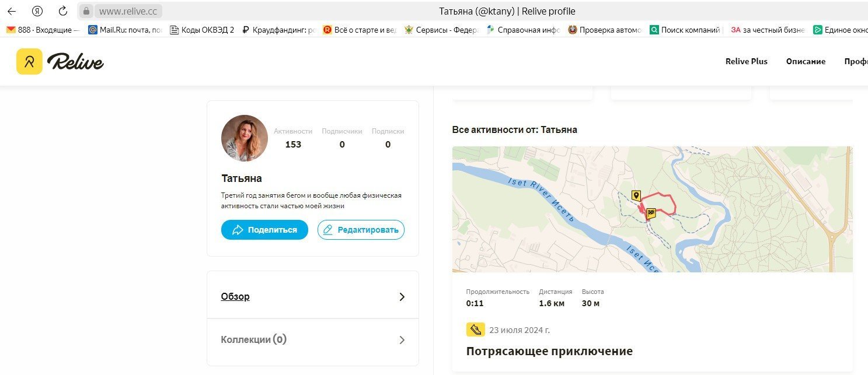Open Описание menu item
The width and height of the screenshot is (868, 375).
[x=806, y=61]
